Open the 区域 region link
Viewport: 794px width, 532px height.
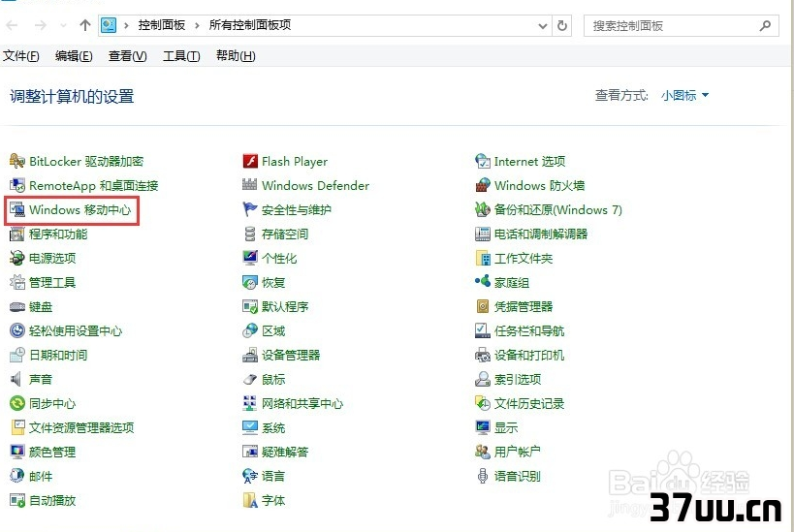click(273, 330)
